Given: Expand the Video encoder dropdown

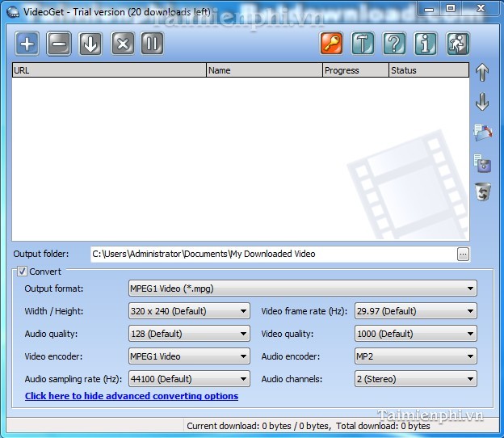Looking at the screenshot, I should [189, 356].
